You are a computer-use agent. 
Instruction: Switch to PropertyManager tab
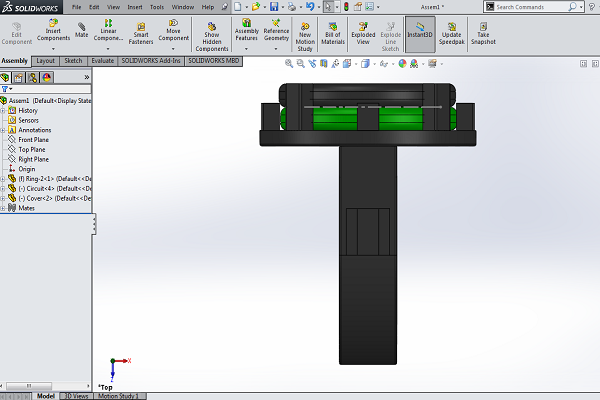(18, 78)
